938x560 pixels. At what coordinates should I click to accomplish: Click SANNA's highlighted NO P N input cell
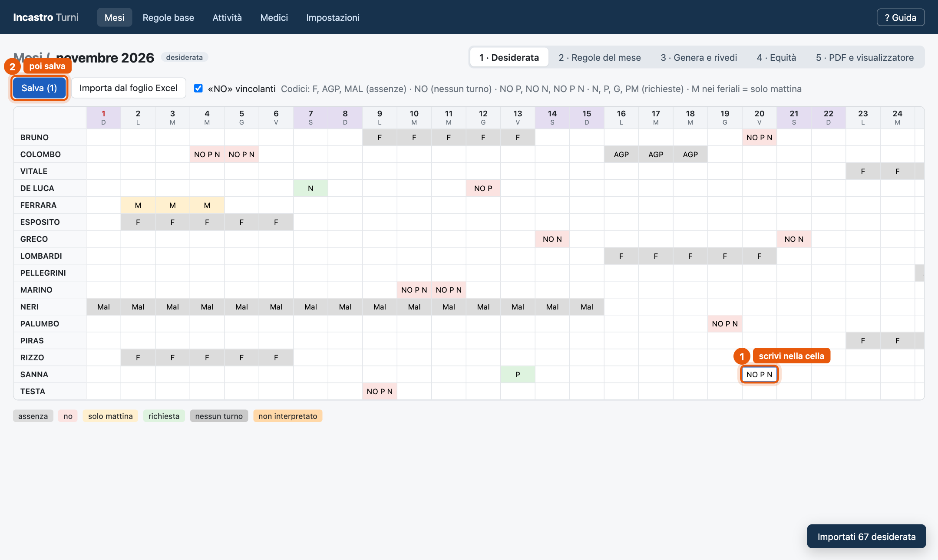[759, 374]
